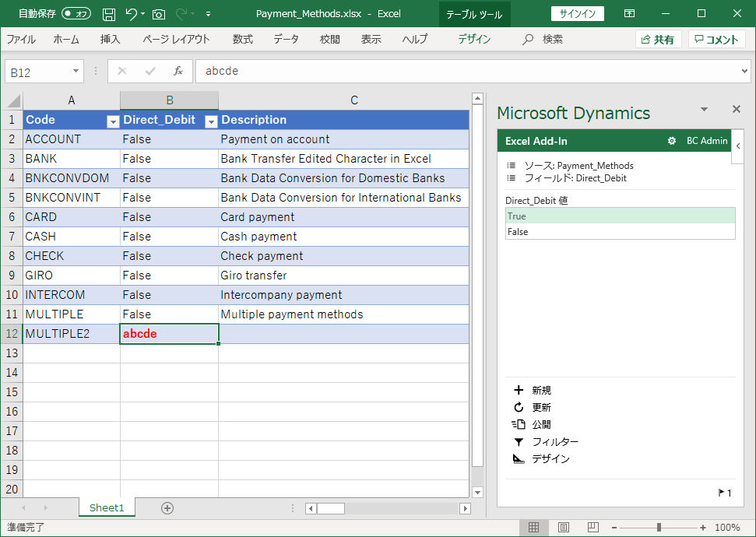Open the 表示 ribbon tab

click(x=371, y=40)
